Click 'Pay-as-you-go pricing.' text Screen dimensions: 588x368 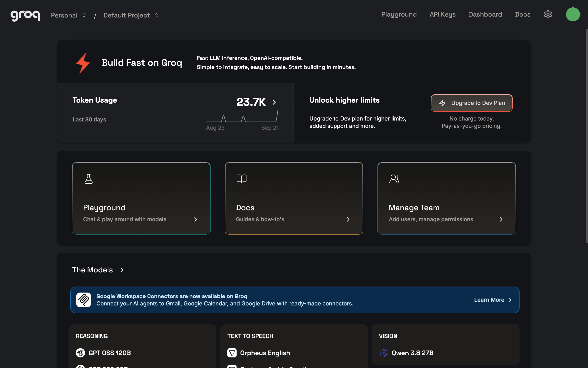click(472, 126)
